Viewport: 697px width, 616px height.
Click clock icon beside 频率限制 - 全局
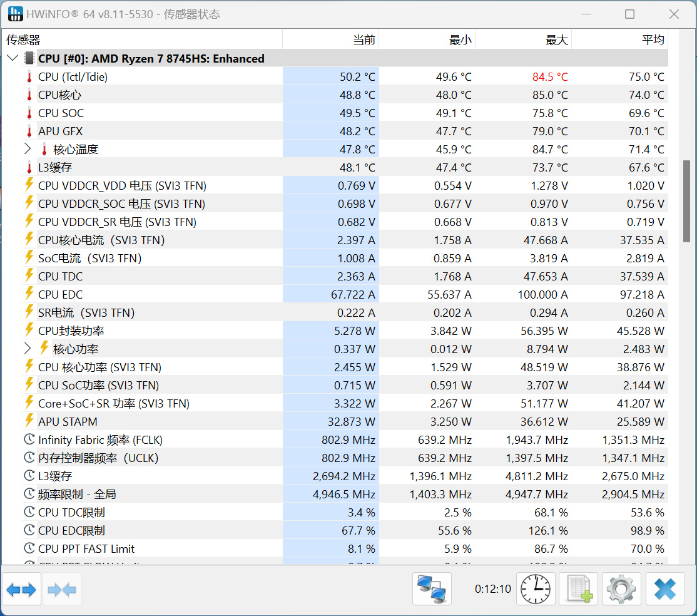tap(29, 494)
